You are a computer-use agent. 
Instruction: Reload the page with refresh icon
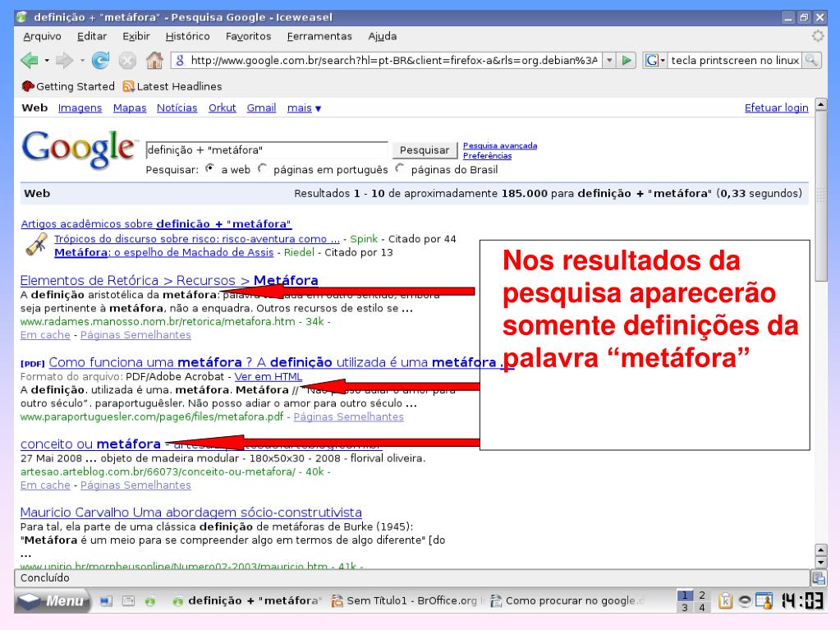click(x=100, y=60)
